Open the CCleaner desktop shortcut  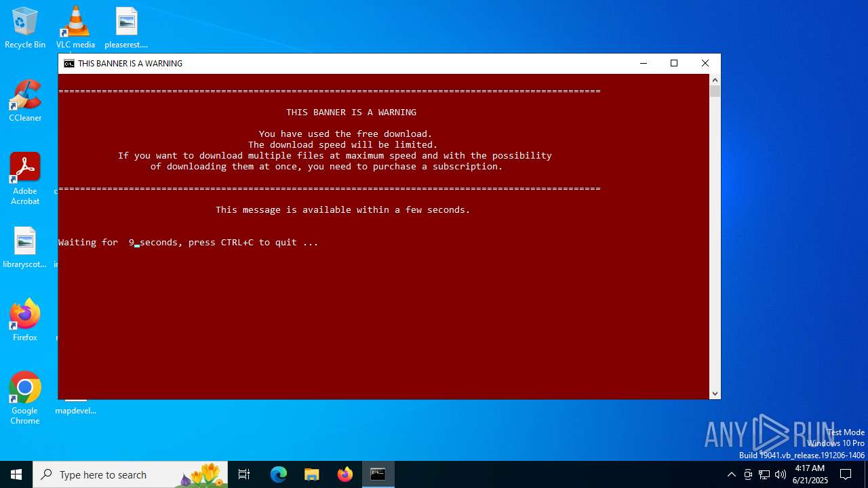(x=25, y=101)
